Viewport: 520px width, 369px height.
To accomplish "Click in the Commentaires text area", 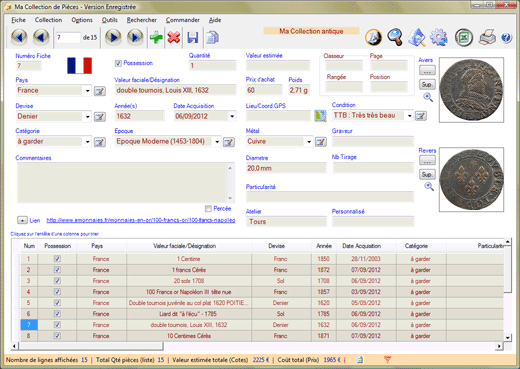I will pos(126,183).
